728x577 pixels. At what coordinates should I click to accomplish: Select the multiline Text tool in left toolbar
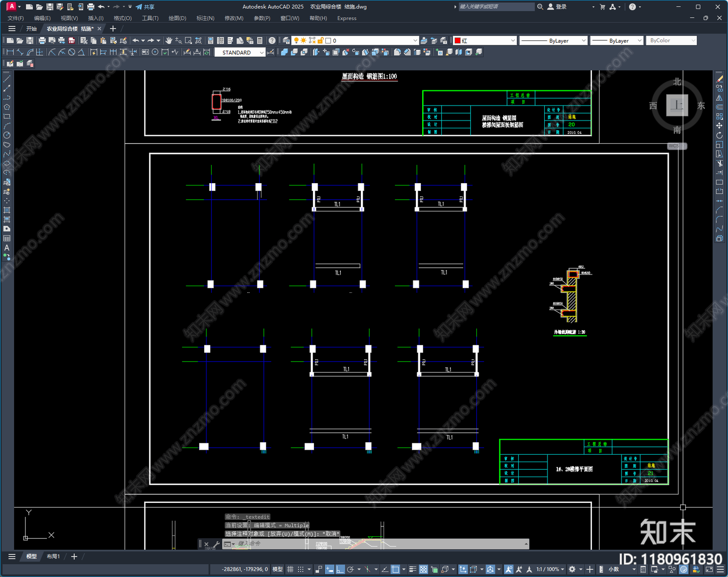[7, 248]
